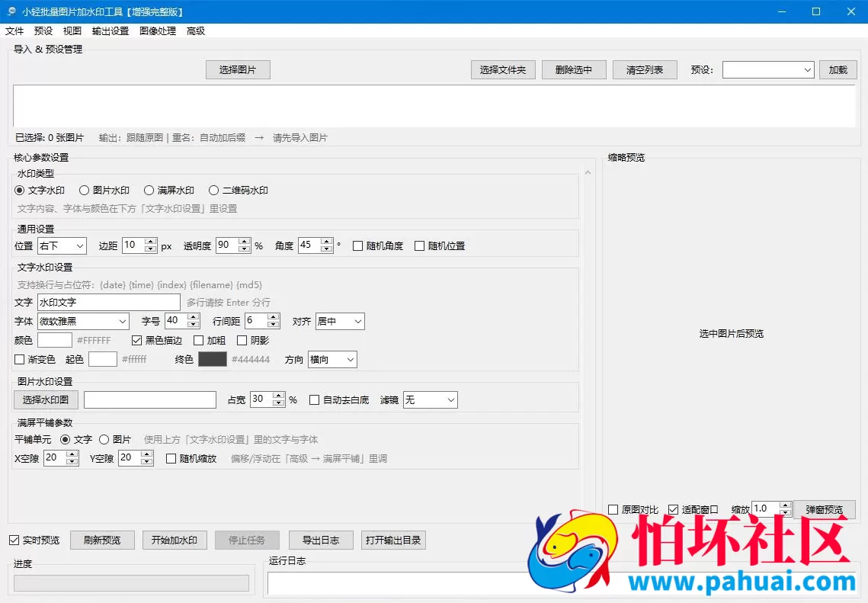Open the 方向 dropdown showing 横向
The width and height of the screenshot is (868, 603).
[332, 359]
